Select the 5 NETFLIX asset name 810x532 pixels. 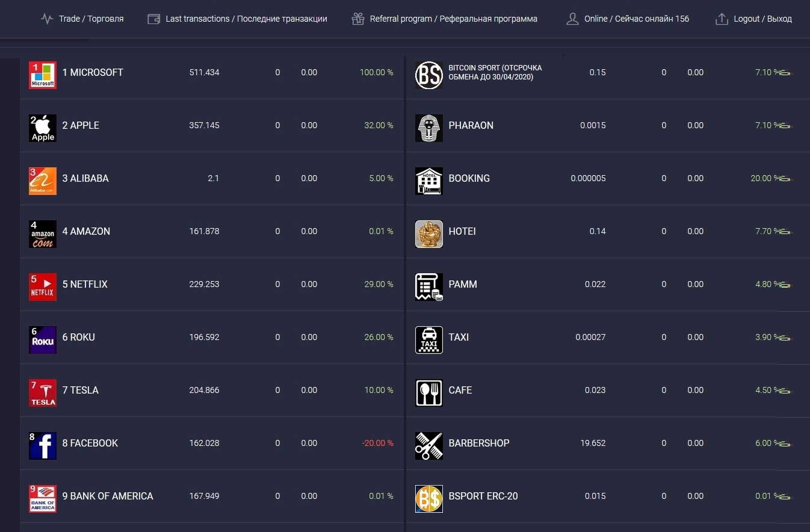pos(85,284)
